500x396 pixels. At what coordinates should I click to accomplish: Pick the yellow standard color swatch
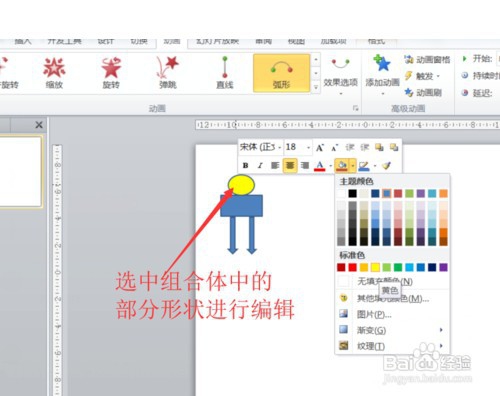[x=375, y=267]
